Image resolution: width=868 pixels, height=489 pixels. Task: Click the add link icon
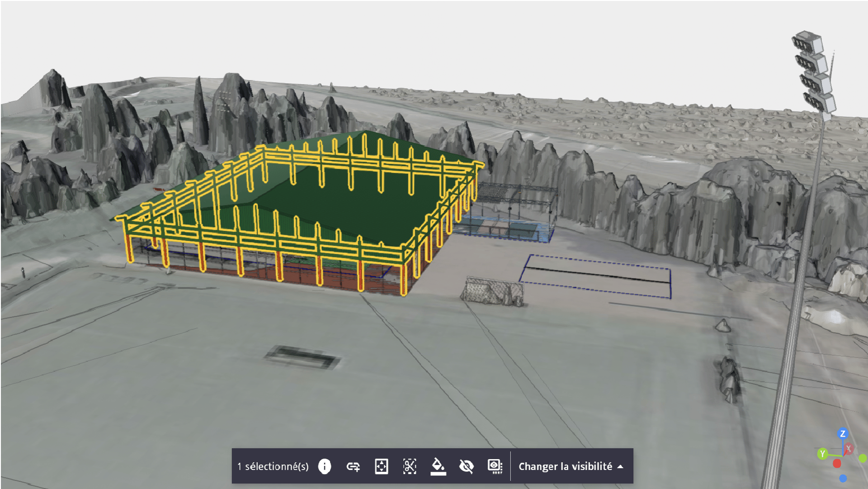(x=353, y=466)
